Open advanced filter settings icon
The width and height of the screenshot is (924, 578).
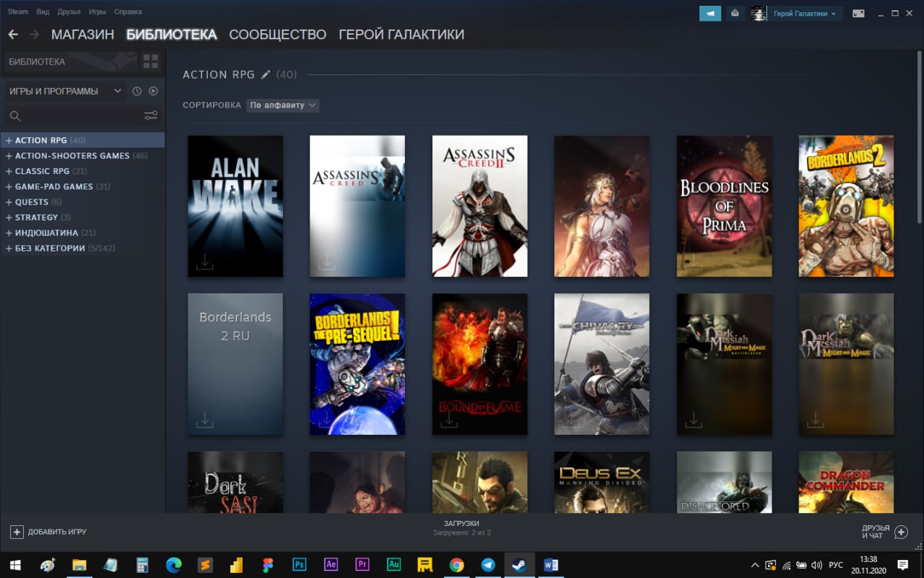pyautogui.click(x=151, y=116)
